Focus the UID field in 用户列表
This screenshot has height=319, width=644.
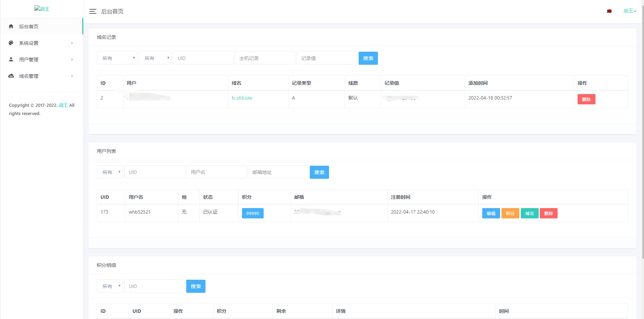(155, 172)
